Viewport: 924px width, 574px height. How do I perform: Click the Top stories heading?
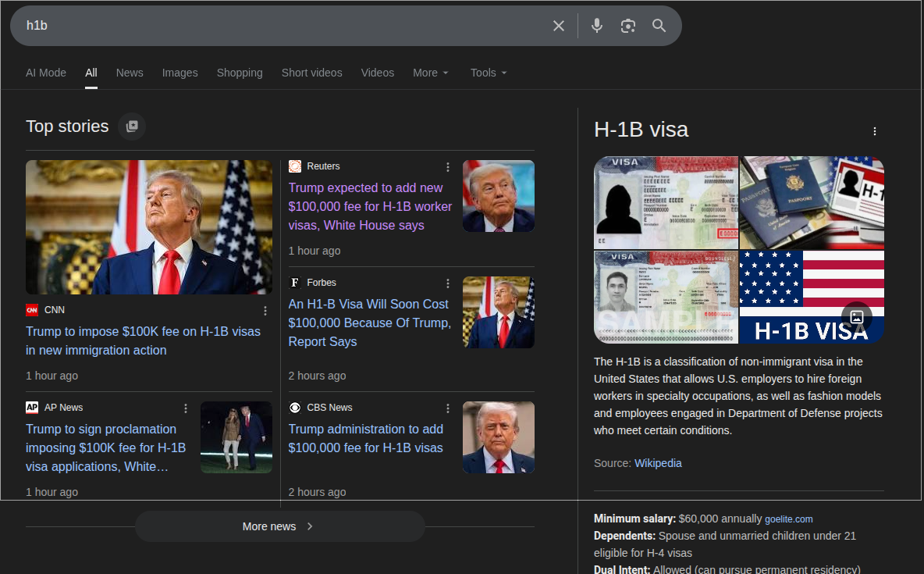[x=67, y=127]
